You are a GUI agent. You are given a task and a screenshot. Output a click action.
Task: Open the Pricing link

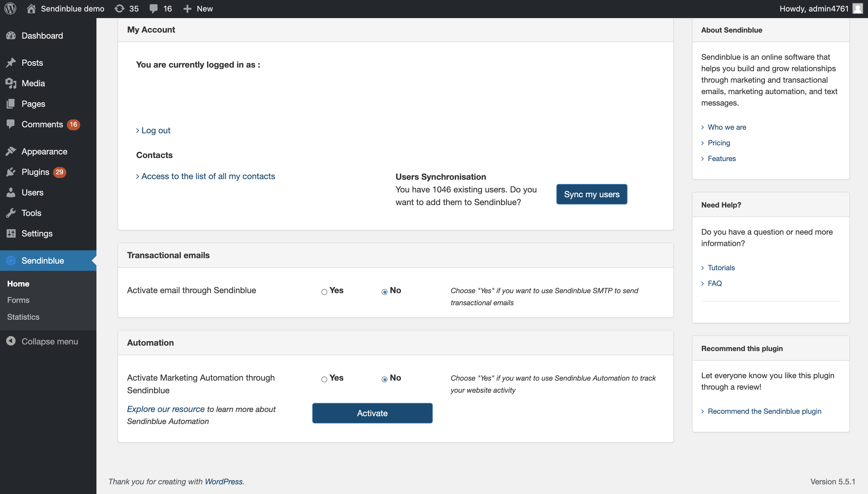(x=719, y=143)
